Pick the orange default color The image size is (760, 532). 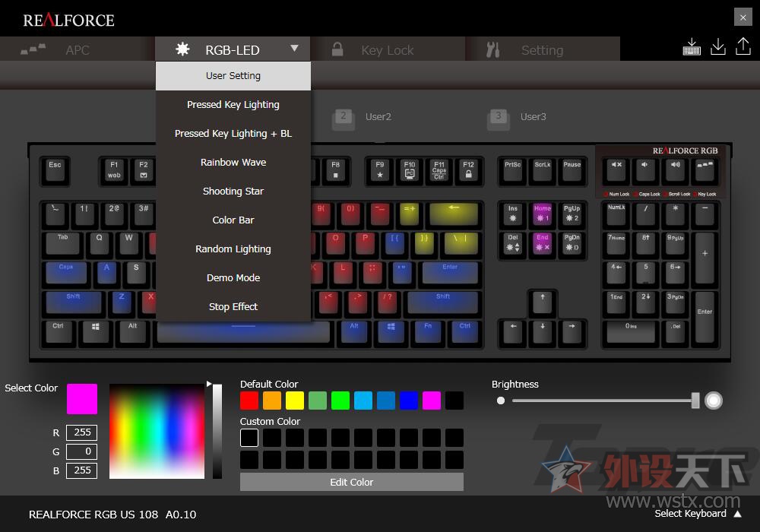(272, 401)
